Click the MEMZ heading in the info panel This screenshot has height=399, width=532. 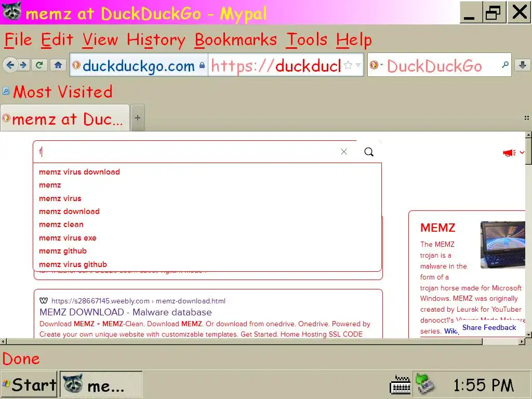[437, 228]
